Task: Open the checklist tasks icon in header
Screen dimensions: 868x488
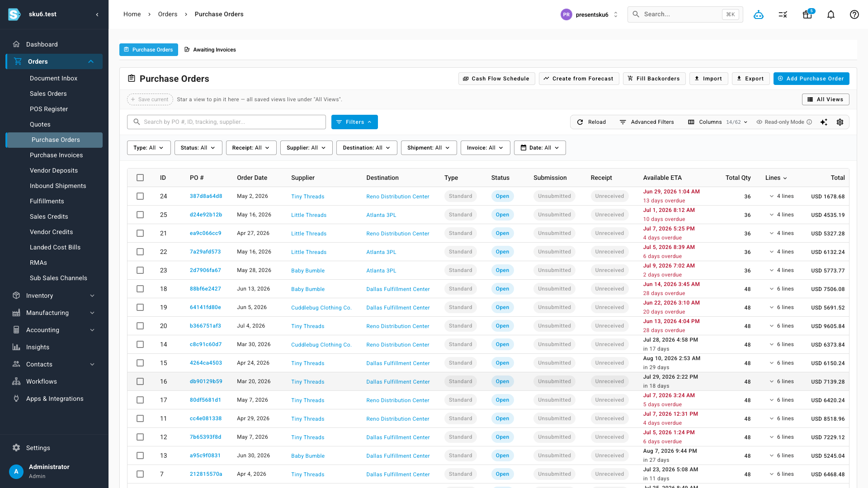Action: [x=783, y=14]
